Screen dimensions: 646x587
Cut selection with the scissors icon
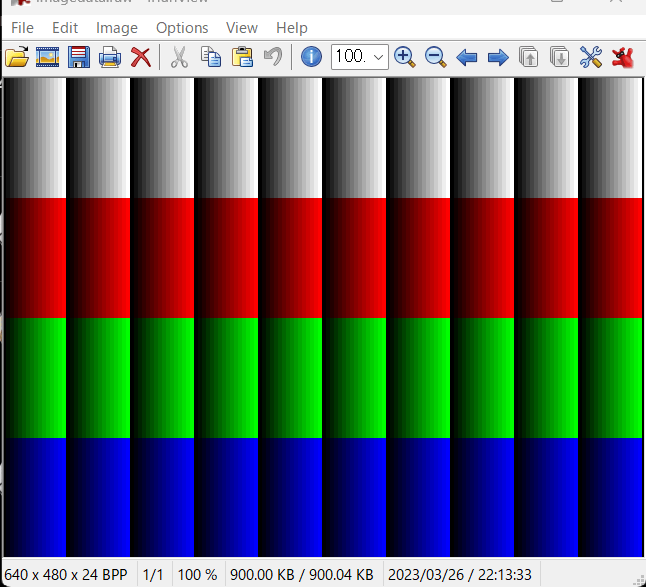point(179,57)
